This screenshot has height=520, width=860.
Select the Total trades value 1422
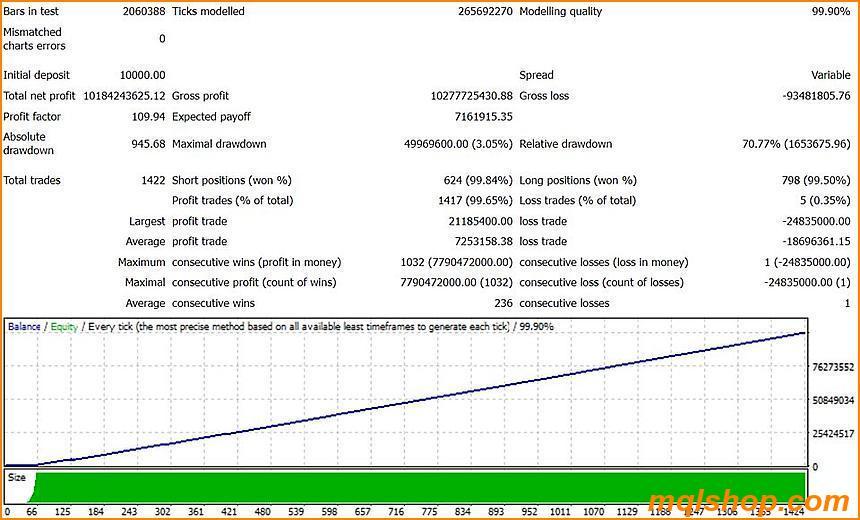153,180
